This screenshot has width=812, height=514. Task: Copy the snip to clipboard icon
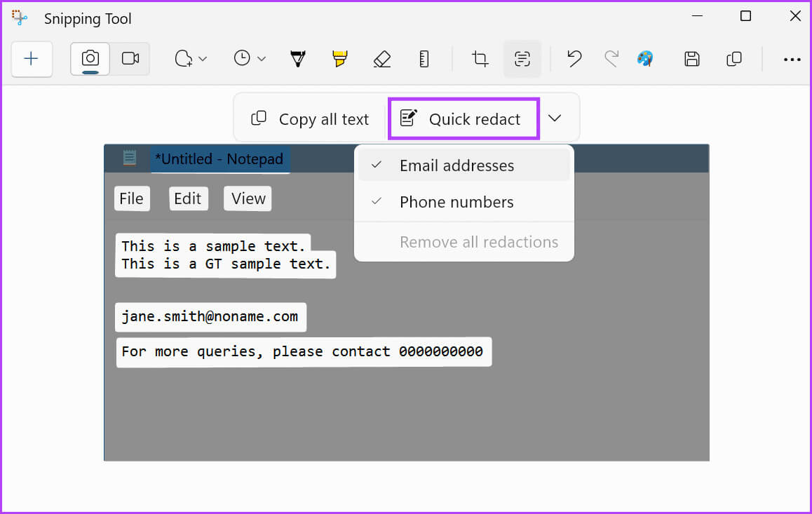(733, 59)
